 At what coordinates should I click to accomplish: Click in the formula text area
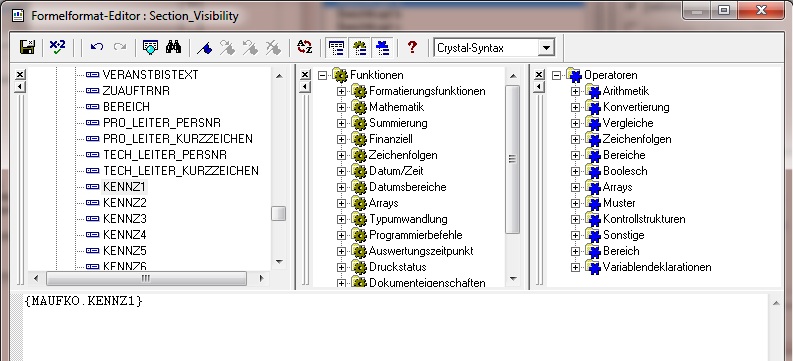(396, 327)
